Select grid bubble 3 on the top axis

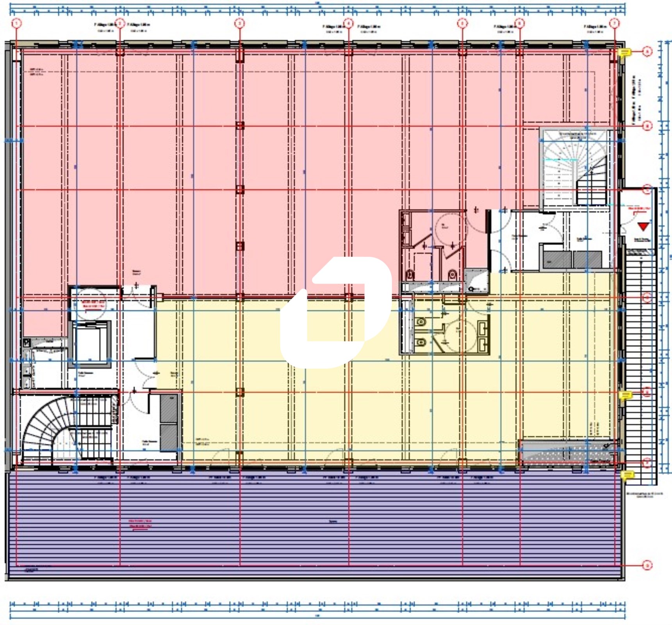point(240,23)
